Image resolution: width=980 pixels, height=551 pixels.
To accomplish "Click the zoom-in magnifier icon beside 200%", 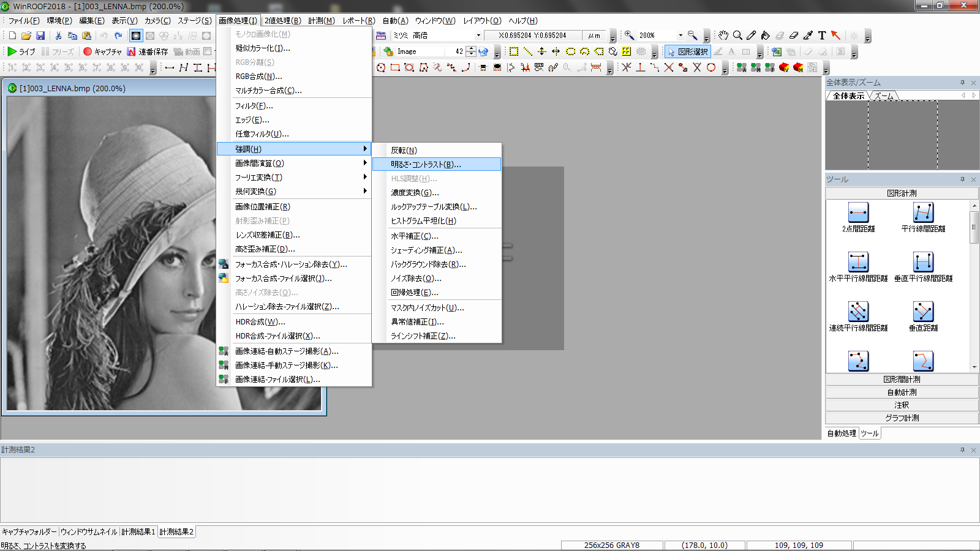I will (629, 36).
